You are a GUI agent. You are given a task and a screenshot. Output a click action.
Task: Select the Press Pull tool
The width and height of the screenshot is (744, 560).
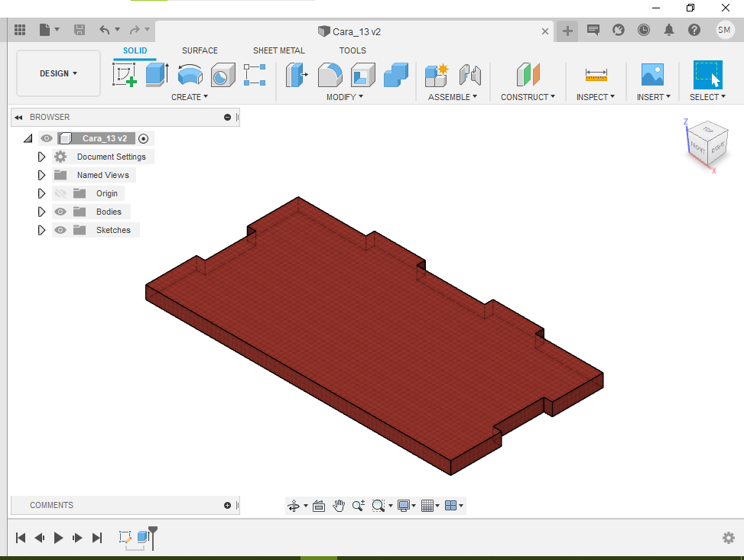pyautogui.click(x=297, y=74)
